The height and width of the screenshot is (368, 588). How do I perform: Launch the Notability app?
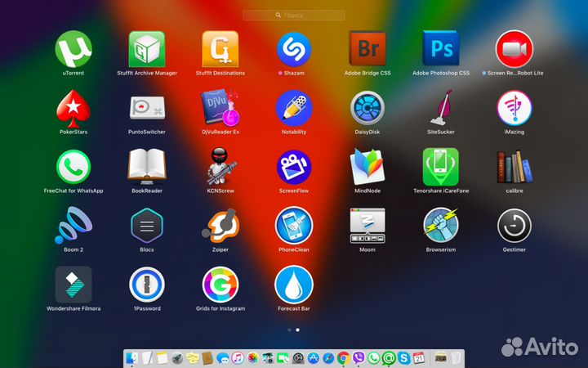[294, 108]
